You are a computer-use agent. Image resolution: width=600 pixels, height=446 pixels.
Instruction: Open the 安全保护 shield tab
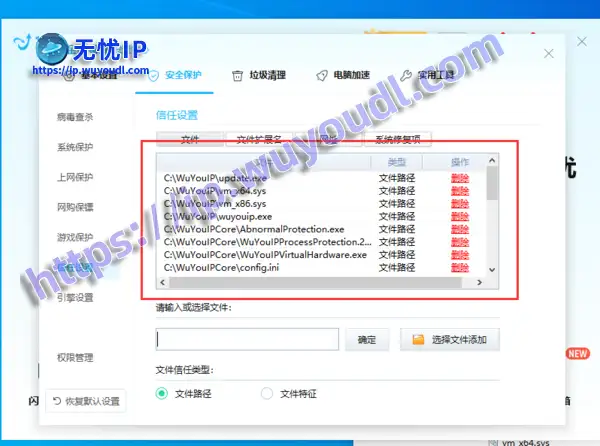coord(175,75)
